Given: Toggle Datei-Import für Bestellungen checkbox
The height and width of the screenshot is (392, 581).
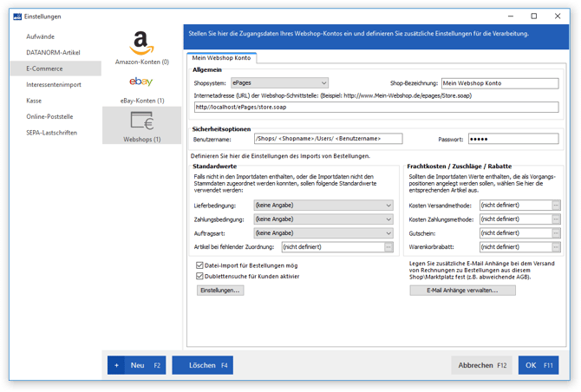Looking at the screenshot, I should point(199,265).
